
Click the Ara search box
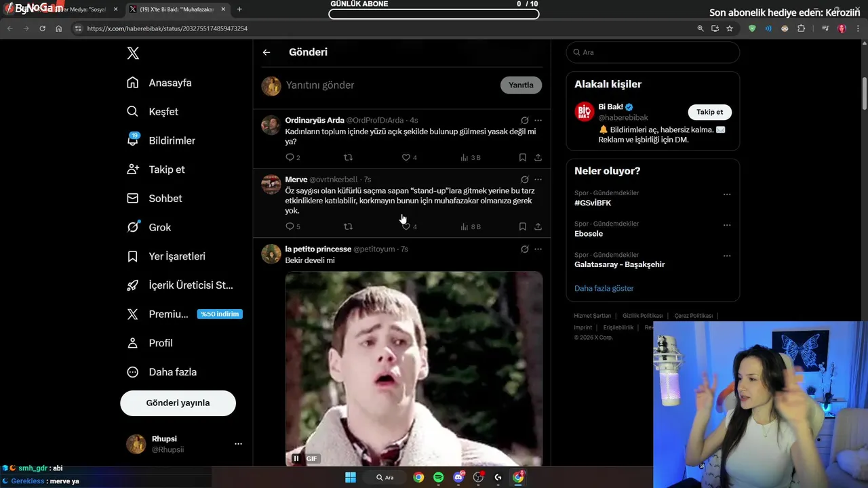click(x=652, y=52)
